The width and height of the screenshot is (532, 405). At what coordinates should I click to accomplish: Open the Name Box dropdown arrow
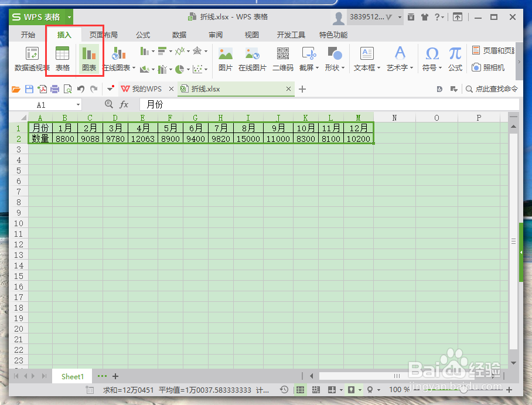tap(78, 104)
